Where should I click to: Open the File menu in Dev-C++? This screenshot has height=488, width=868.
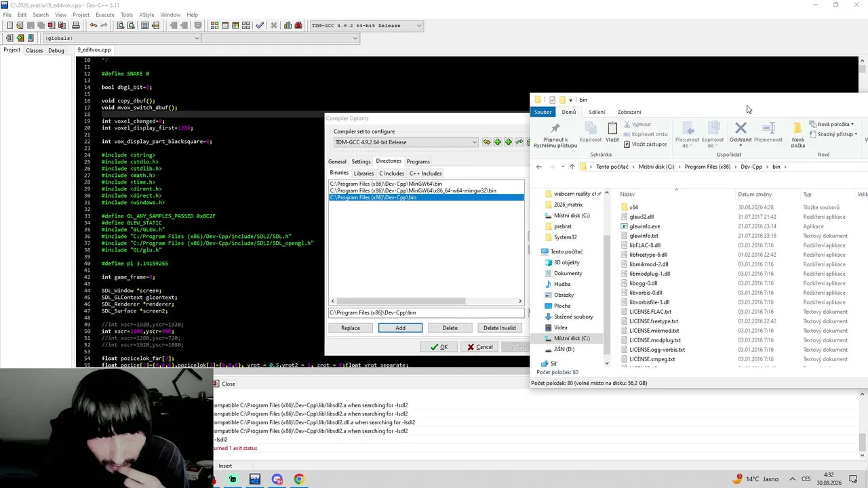tap(7, 15)
